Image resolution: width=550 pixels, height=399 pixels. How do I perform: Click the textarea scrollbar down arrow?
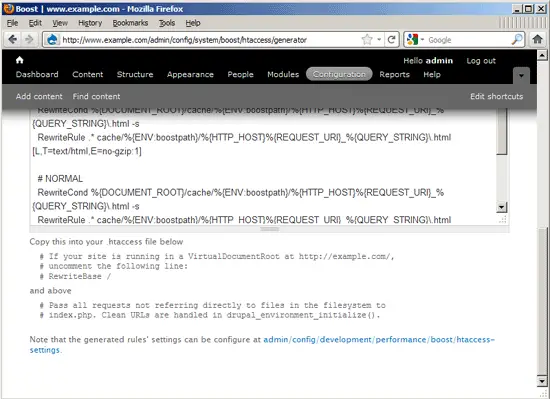502,207
